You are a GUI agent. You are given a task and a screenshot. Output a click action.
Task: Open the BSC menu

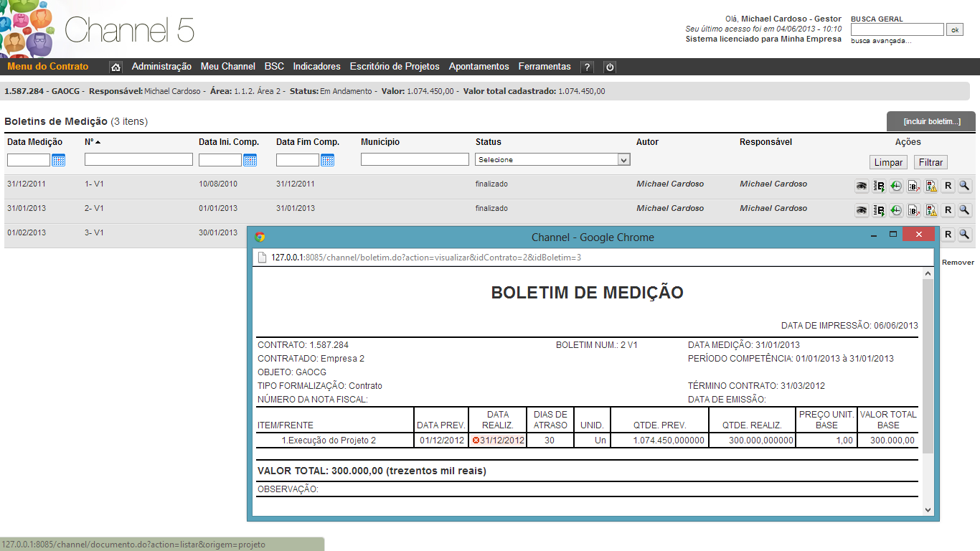click(x=274, y=67)
